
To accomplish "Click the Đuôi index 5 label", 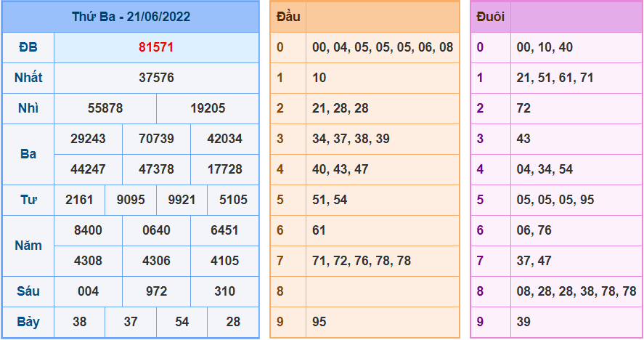I will [480, 200].
